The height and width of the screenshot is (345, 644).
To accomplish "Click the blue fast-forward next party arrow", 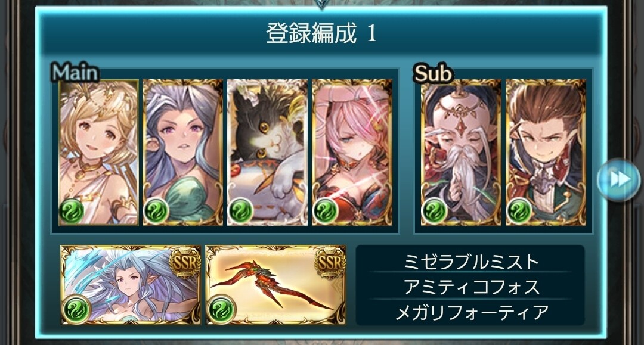I will point(620,179).
